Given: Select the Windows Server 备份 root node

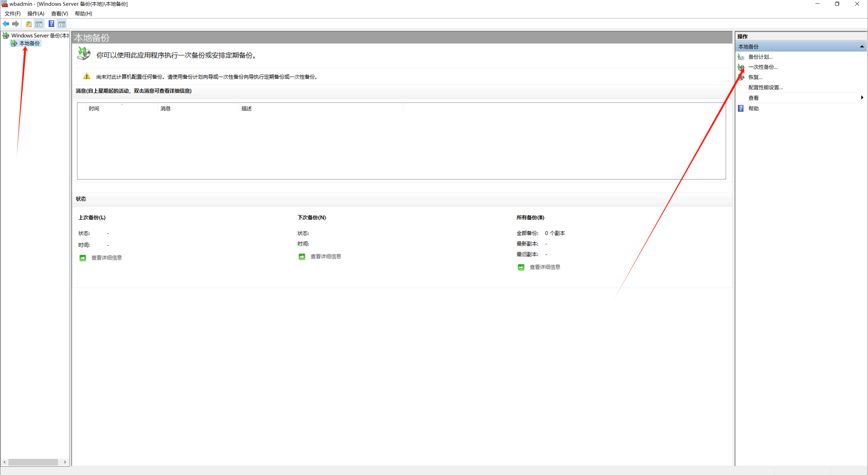Looking at the screenshot, I should tap(40, 35).
